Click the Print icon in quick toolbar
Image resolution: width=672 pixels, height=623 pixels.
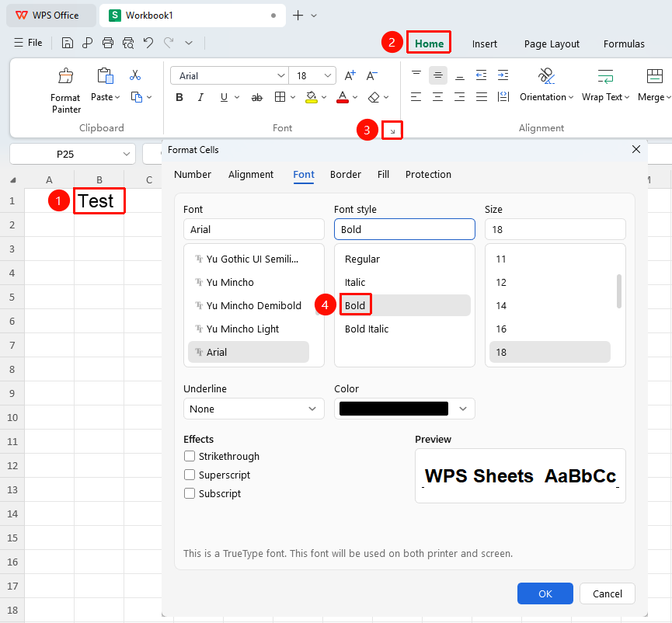tap(108, 43)
